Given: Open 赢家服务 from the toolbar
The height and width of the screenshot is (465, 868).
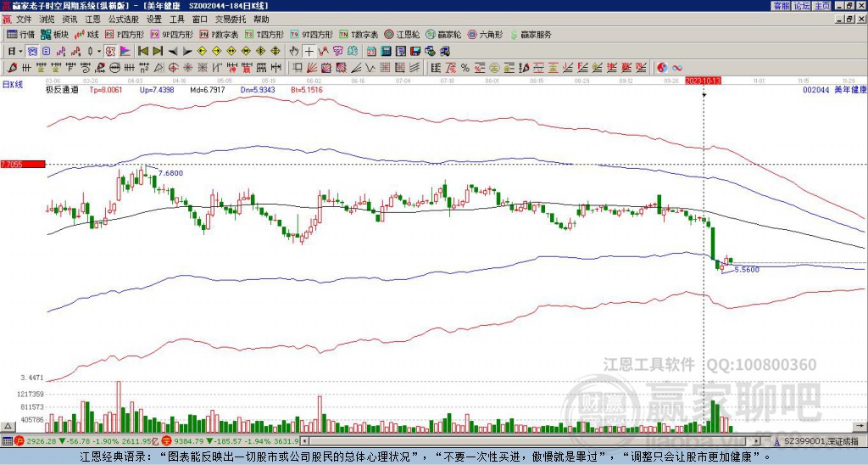Looking at the screenshot, I should click(531, 34).
